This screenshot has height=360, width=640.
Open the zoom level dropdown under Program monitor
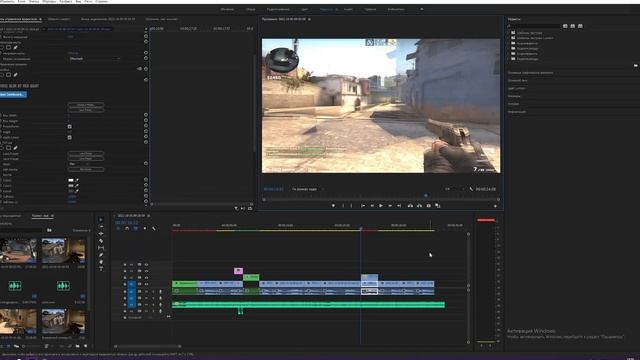308,189
